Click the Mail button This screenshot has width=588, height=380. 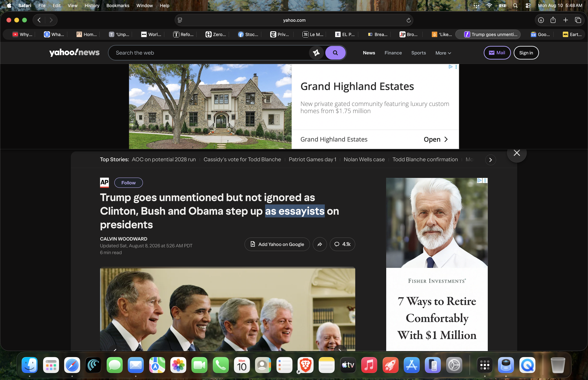[497, 53]
